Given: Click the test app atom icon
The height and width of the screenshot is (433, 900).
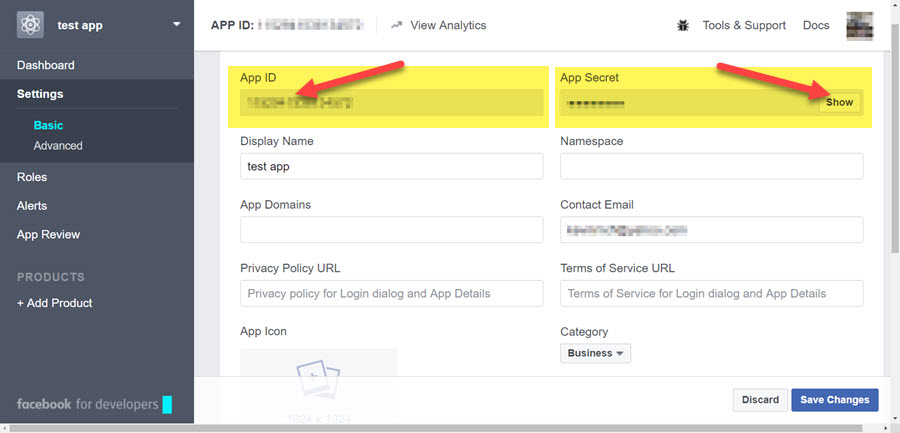Looking at the screenshot, I should 30,25.
